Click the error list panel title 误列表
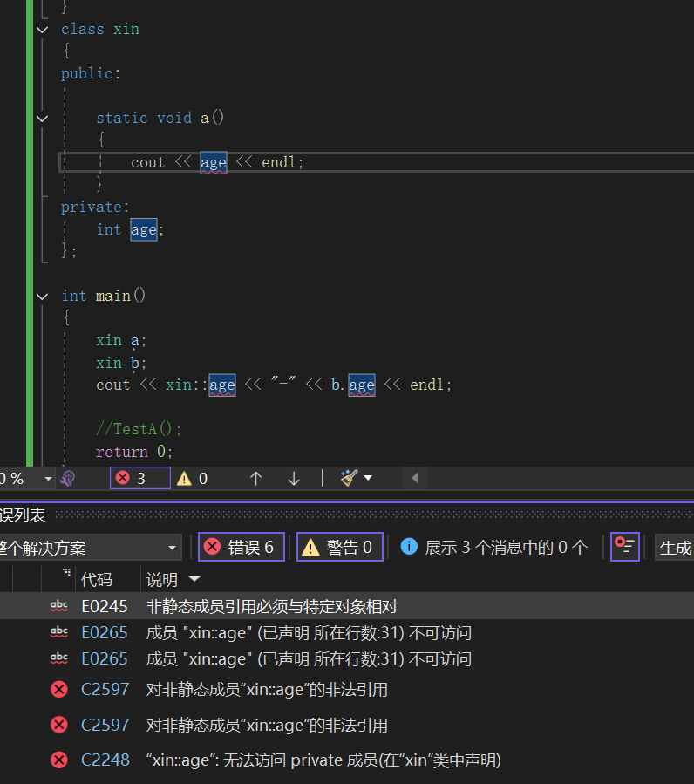 [23, 515]
